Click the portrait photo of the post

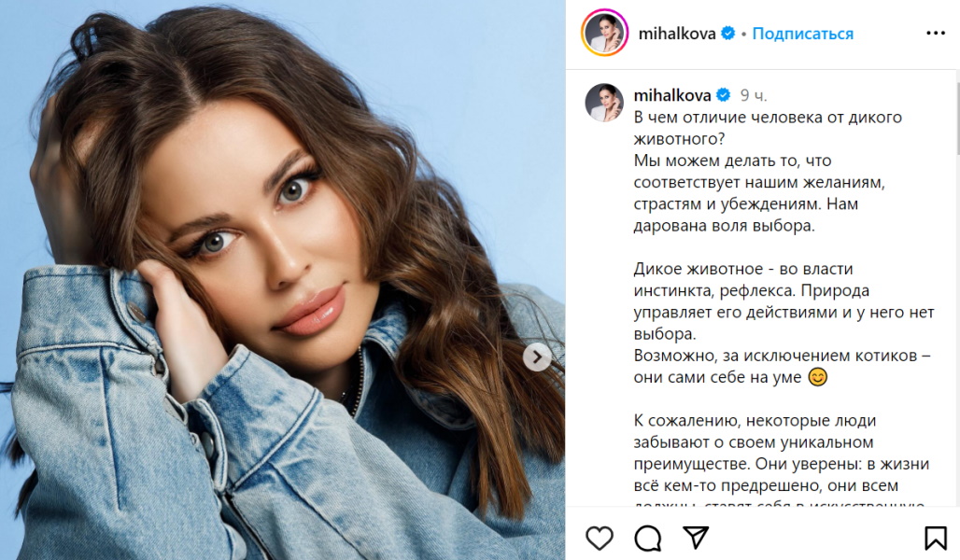coord(282,280)
